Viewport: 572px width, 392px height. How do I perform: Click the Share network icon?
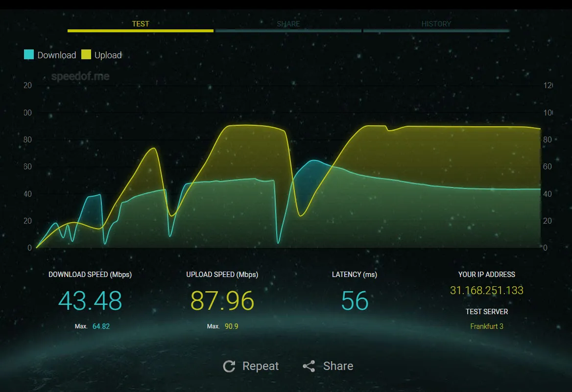click(x=309, y=366)
